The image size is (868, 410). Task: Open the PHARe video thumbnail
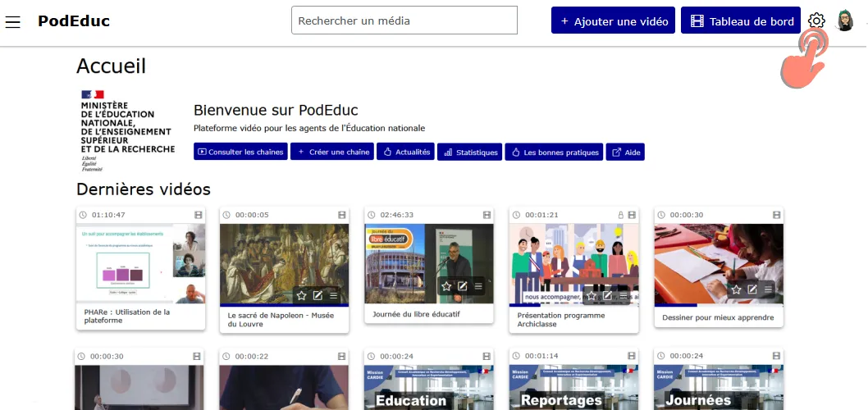140,263
